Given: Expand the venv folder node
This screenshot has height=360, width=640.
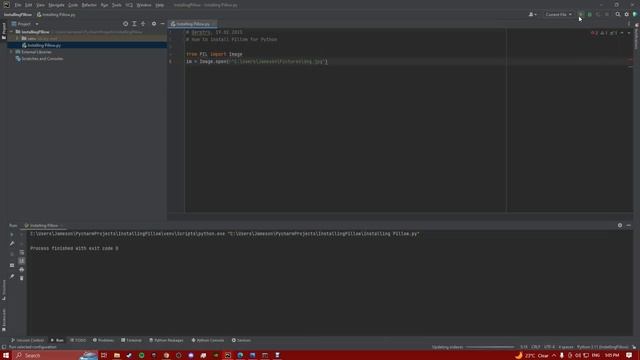Looking at the screenshot, I should (x=18, y=38).
